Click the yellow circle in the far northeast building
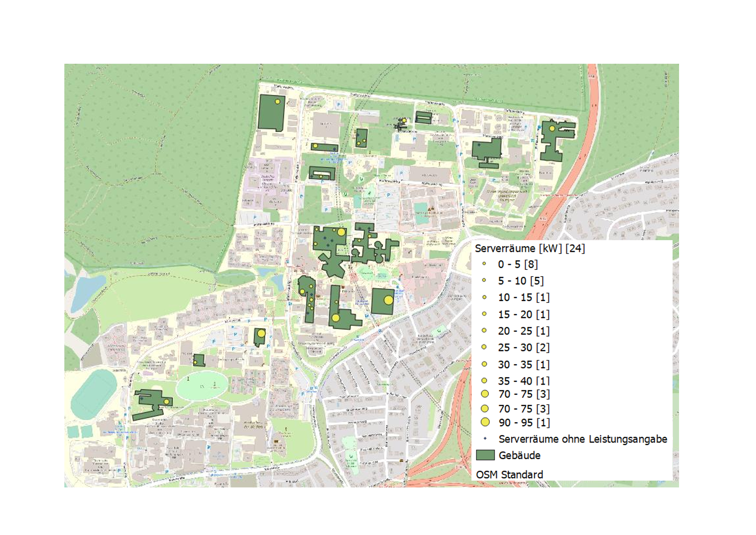Image resolution: width=756 pixels, height=535 pixels. 552,128
